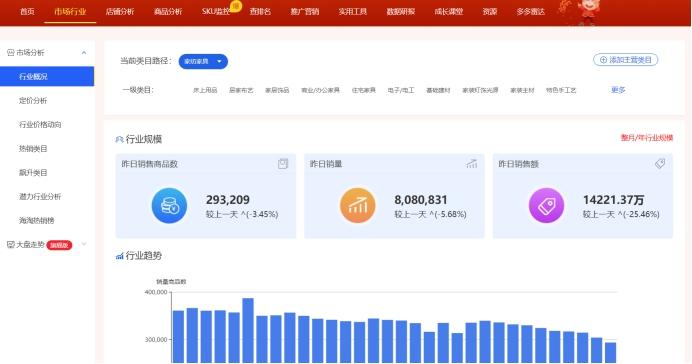
Task: Open 数据研报 tab
Action: pos(401,12)
